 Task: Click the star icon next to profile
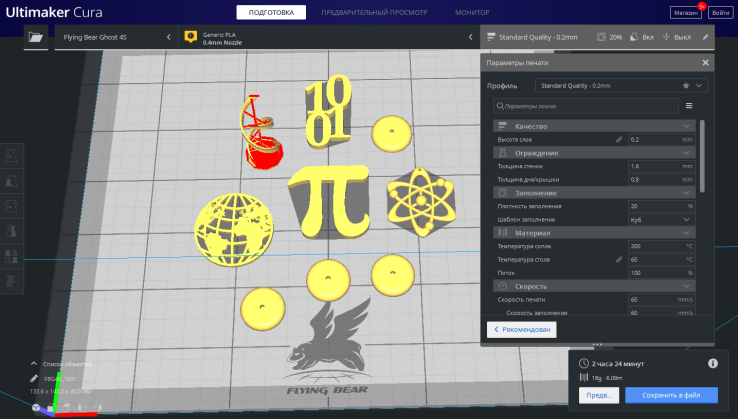tap(685, 86)
